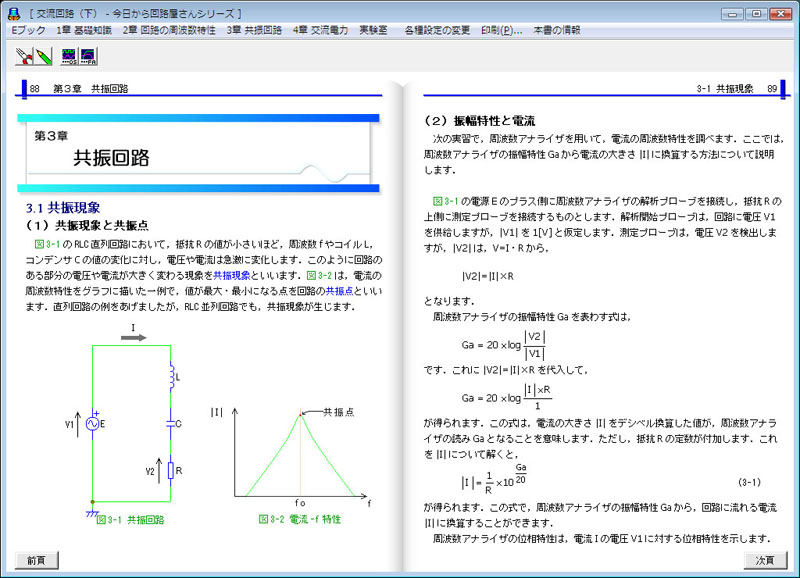Open the 各種設定の変更 menu

(437, 31)
